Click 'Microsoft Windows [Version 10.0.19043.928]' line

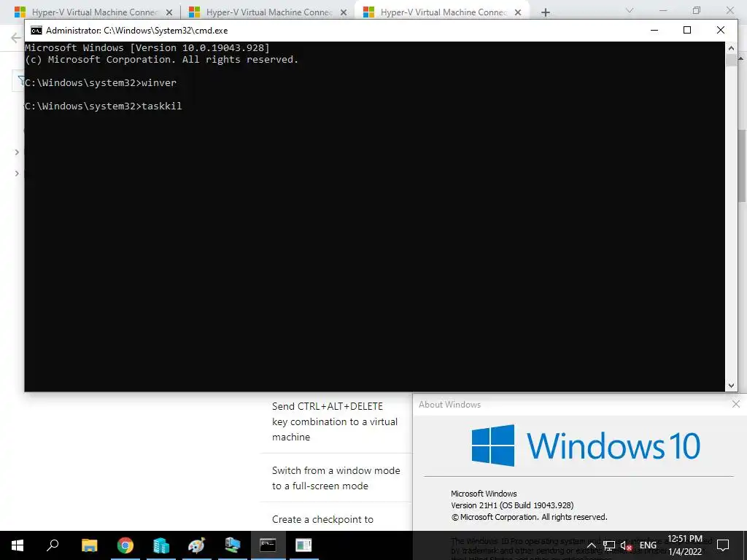point(147,47)
